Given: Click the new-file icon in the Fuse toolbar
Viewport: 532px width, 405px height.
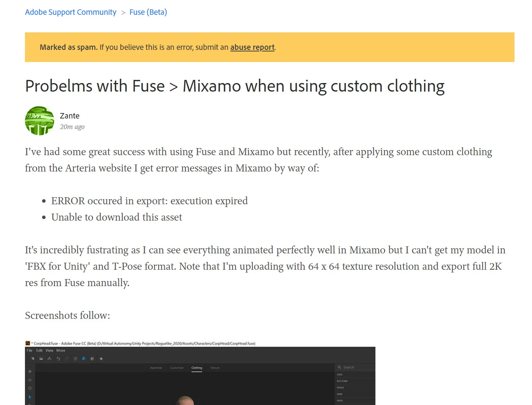Looking at the screenshot, I should click(33, 359).
